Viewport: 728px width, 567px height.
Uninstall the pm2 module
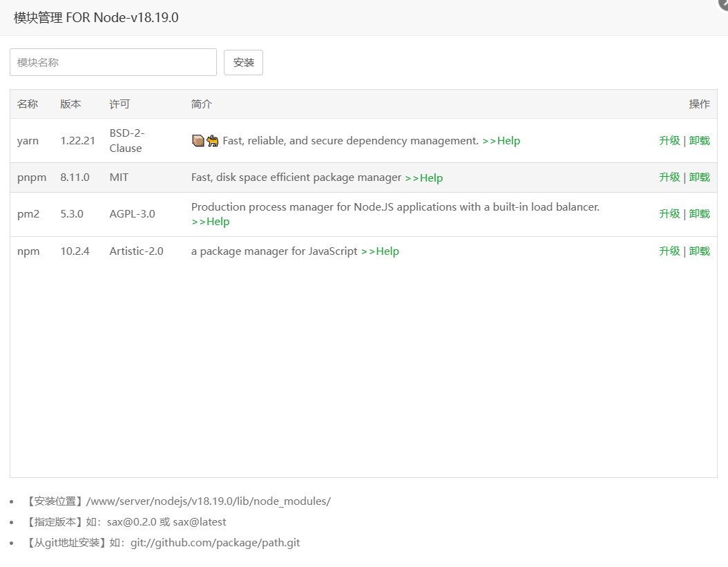pos(699,214)
